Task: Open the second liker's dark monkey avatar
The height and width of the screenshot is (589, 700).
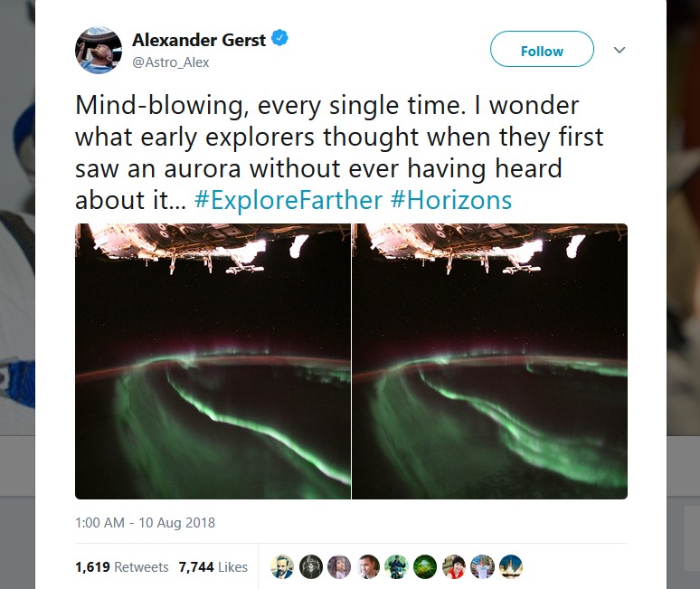Action: [x=311, y=566]
